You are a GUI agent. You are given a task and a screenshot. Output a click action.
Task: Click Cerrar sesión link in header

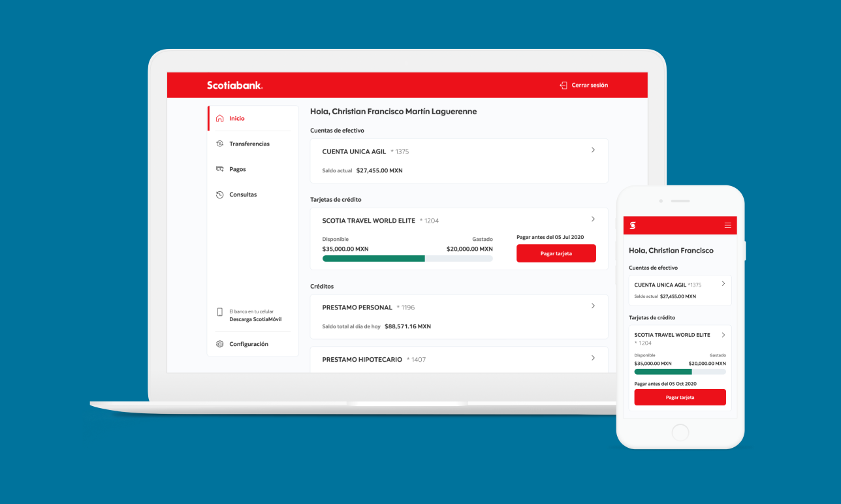[590, 86]
